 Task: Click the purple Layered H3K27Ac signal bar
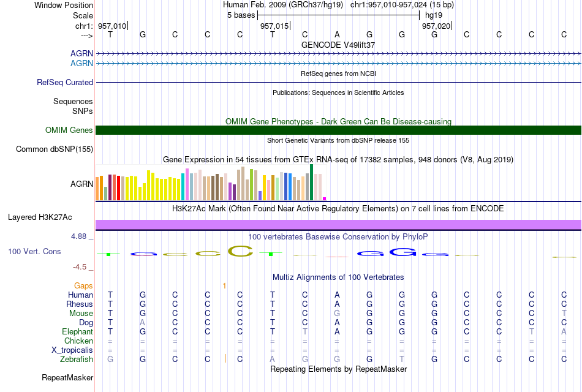pos(338,225)
